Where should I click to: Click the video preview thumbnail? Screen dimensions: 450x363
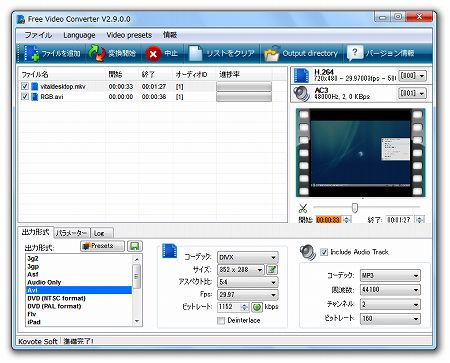pyautogui.click(x=361, y=152)
